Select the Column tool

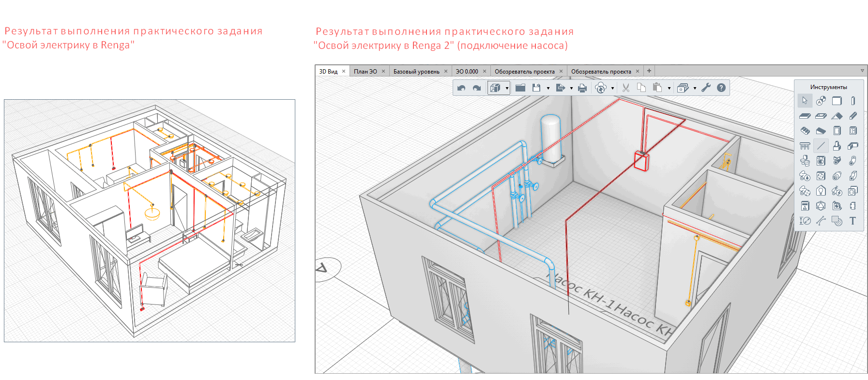tap(853, 101)
